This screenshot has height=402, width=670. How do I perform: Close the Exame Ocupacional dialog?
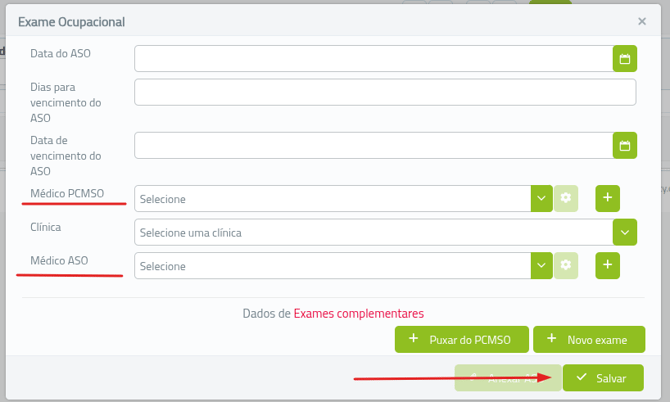point(642,21)
